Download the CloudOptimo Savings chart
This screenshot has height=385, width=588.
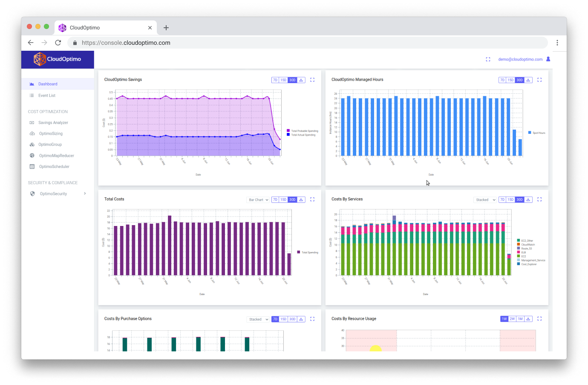point(301,80)
